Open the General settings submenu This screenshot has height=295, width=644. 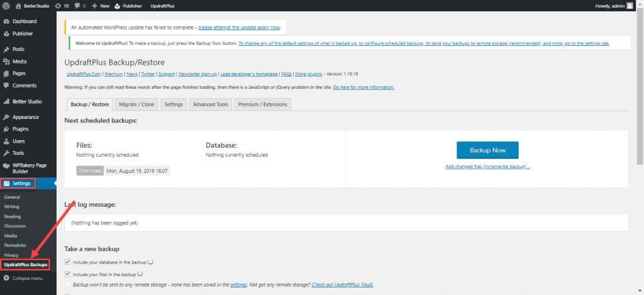(12, 198)
